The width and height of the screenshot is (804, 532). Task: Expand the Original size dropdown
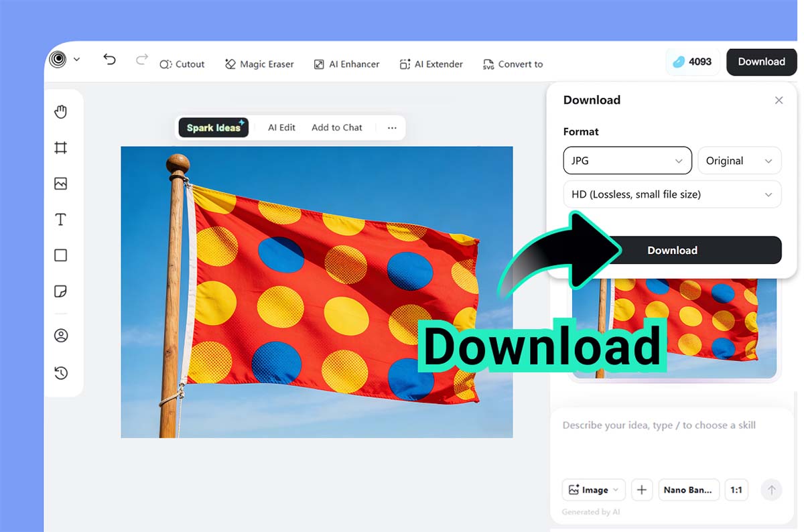(x=740, y=160)
